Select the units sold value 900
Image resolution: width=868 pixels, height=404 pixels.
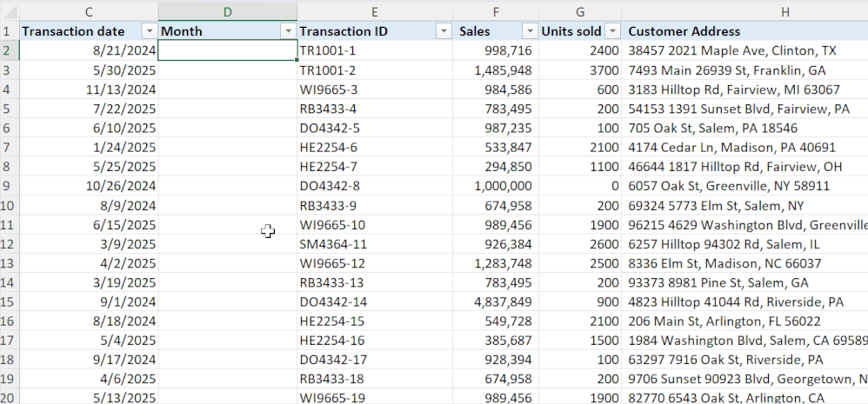[579, 302]
